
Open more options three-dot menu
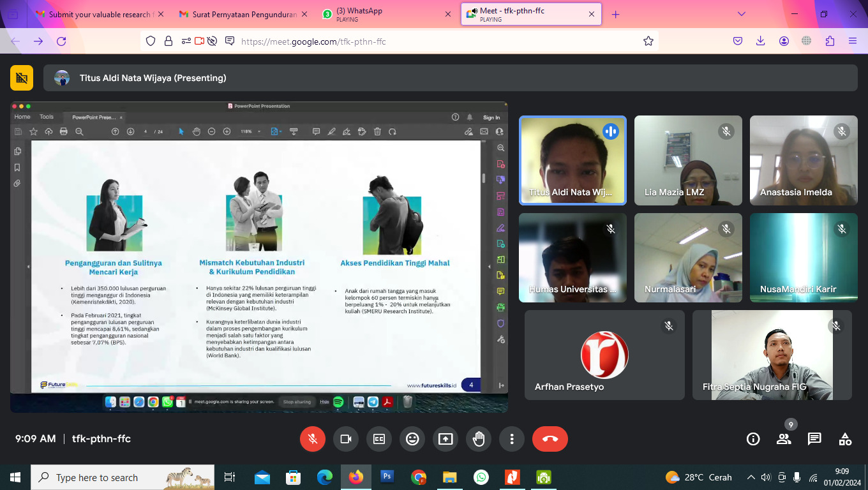tap(512, 439)
